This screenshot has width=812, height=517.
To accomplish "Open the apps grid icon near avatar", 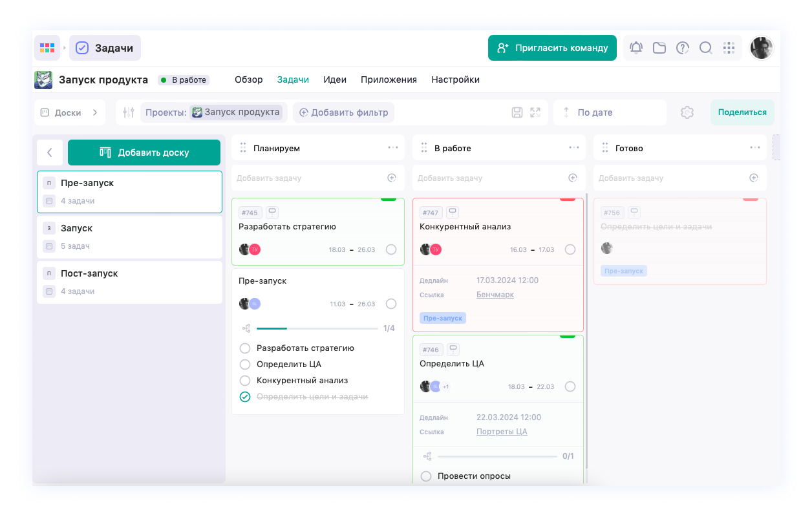I will [x=729, y=48].
